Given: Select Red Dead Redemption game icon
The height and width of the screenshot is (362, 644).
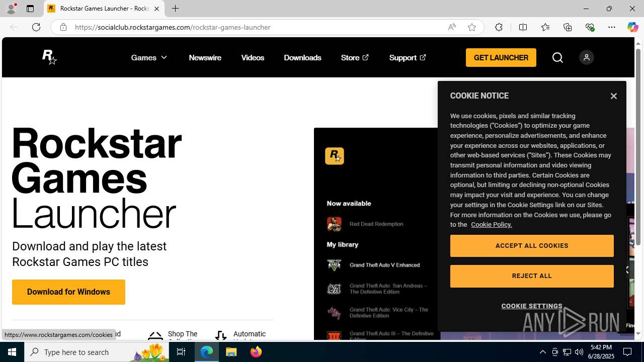Looking at the screenshot, I should (x=334, y=224).
